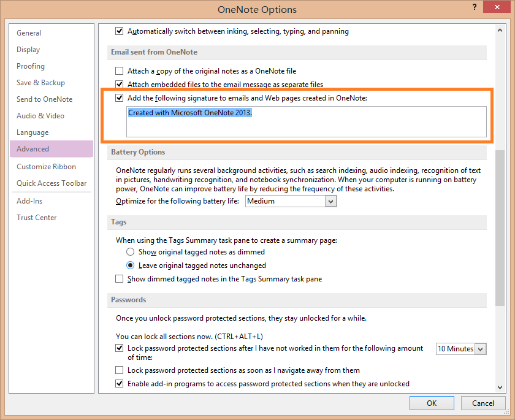The image size is (515, 420).
Task: Enable lock sections when navigating away
Action: click(119, 370)
